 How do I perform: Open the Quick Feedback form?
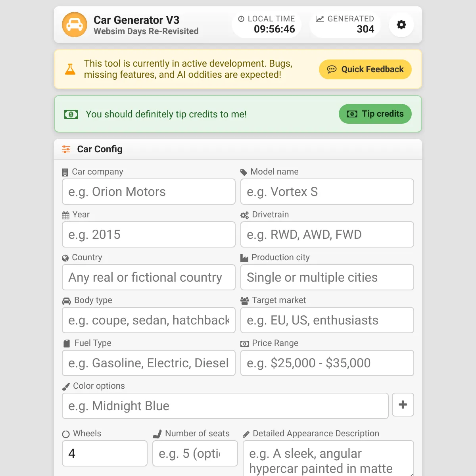coord(365,69)
